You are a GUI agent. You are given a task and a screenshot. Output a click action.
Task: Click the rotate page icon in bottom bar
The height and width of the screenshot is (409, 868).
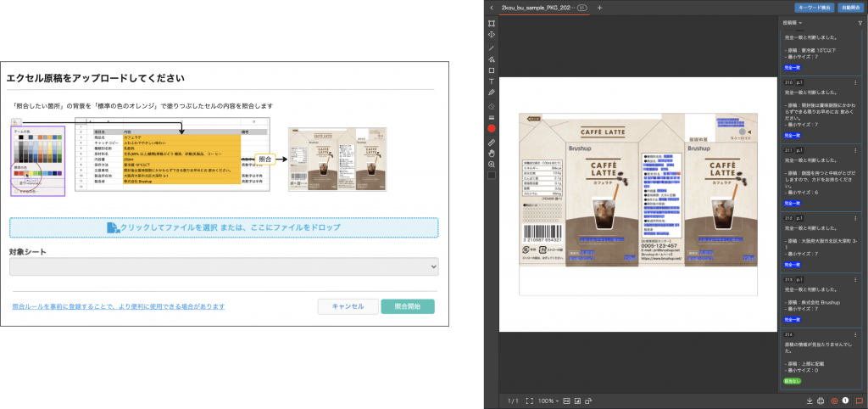click(588, 401)
